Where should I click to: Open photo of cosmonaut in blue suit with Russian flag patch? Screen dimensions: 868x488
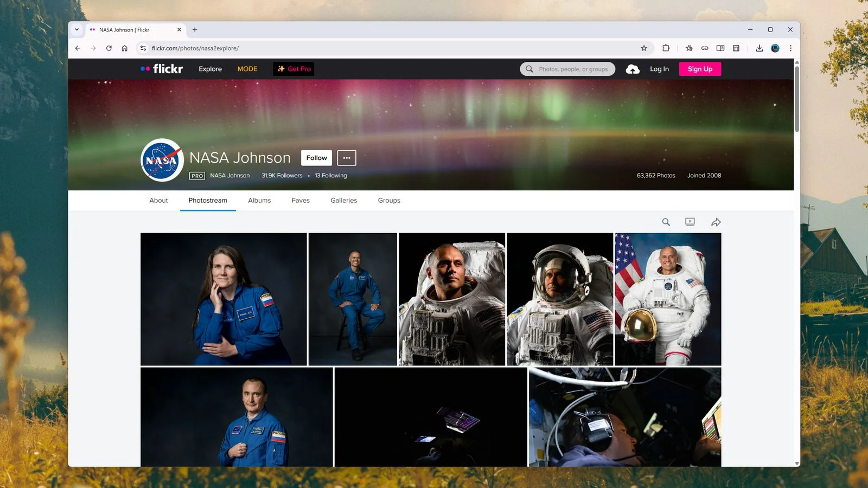[237, 417]
